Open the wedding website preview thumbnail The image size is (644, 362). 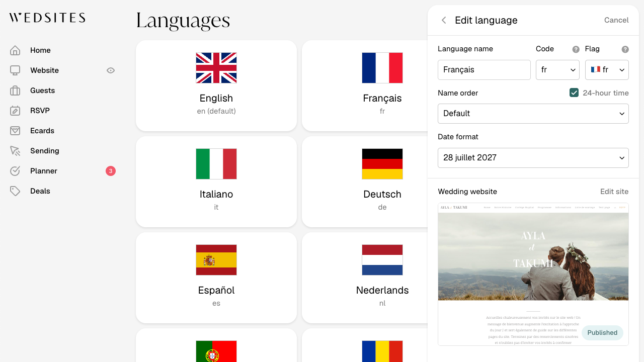(533, 275)
